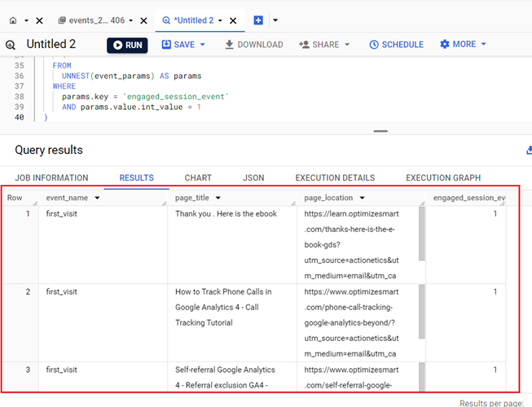Open the page_location column sort menu
The image size is (532, 407).
click(x=362, y=198)
